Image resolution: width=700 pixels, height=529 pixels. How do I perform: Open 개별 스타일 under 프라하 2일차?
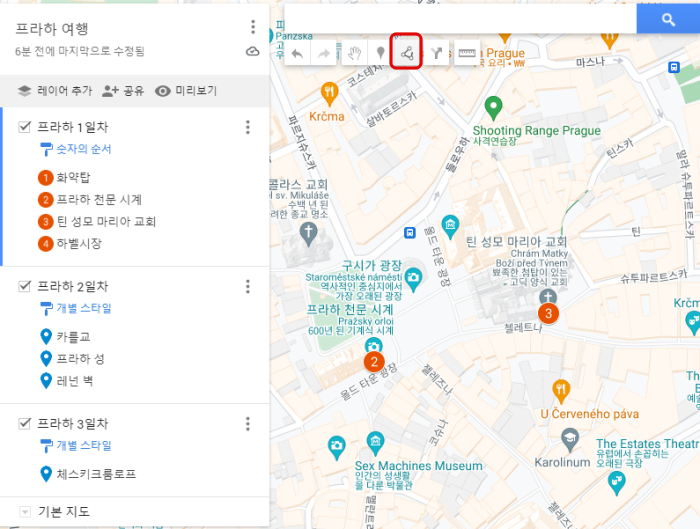click(x=75, y=308)
